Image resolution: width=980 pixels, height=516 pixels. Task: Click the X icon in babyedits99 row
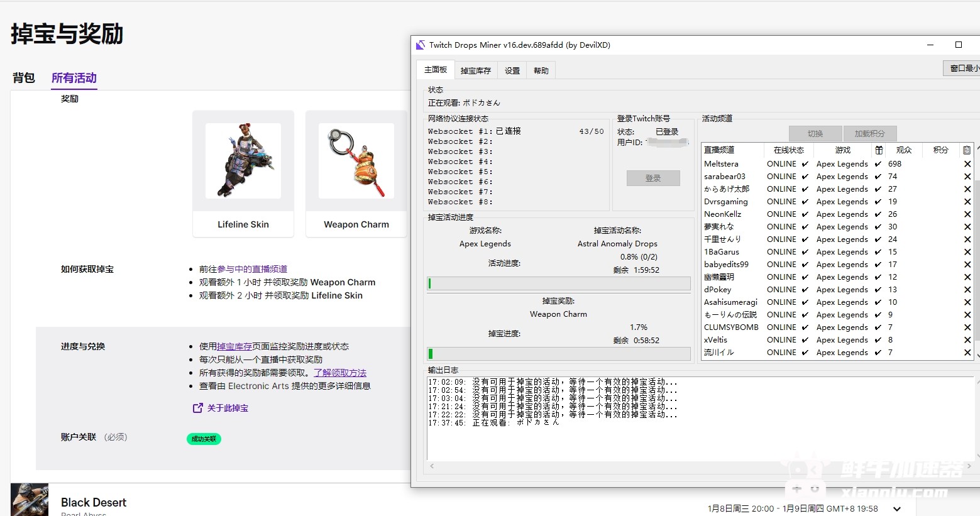point(967,265)
